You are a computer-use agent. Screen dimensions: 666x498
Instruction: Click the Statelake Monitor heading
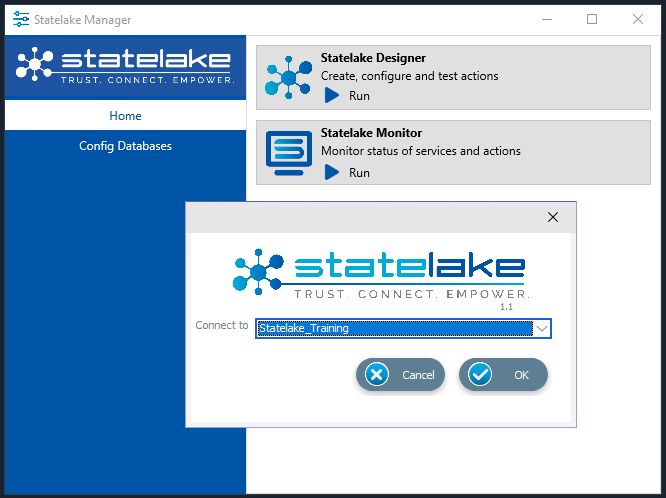[x=371, y=133]
